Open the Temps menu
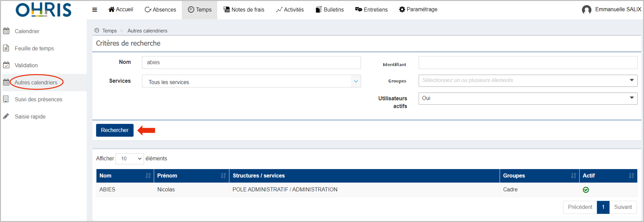This screenshot has width=644, height=222. (x=199, y=10)
